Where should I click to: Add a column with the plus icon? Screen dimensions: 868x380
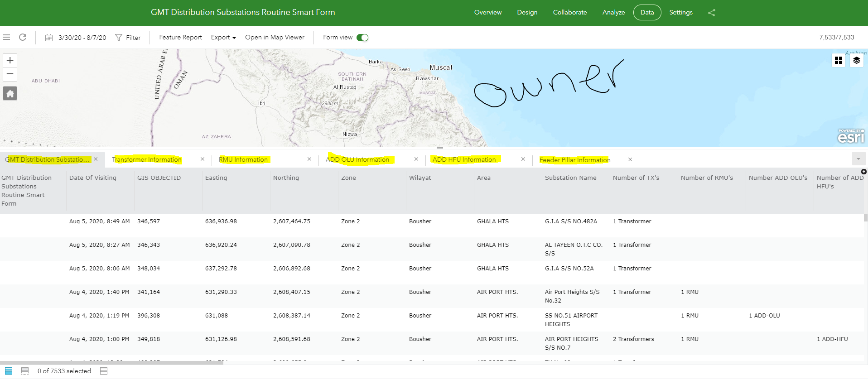tap(863, 172)
